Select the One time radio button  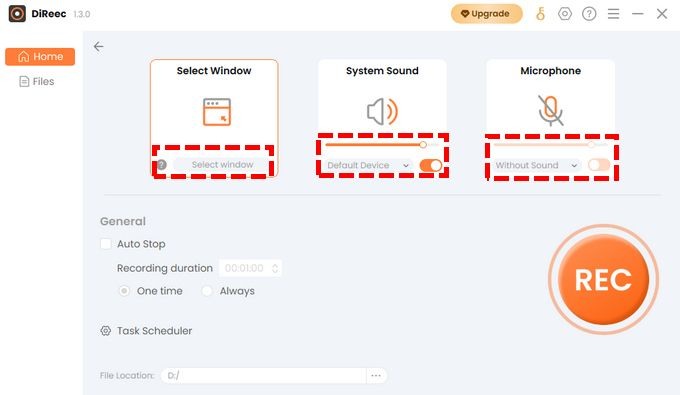click(x=124, y=291)
